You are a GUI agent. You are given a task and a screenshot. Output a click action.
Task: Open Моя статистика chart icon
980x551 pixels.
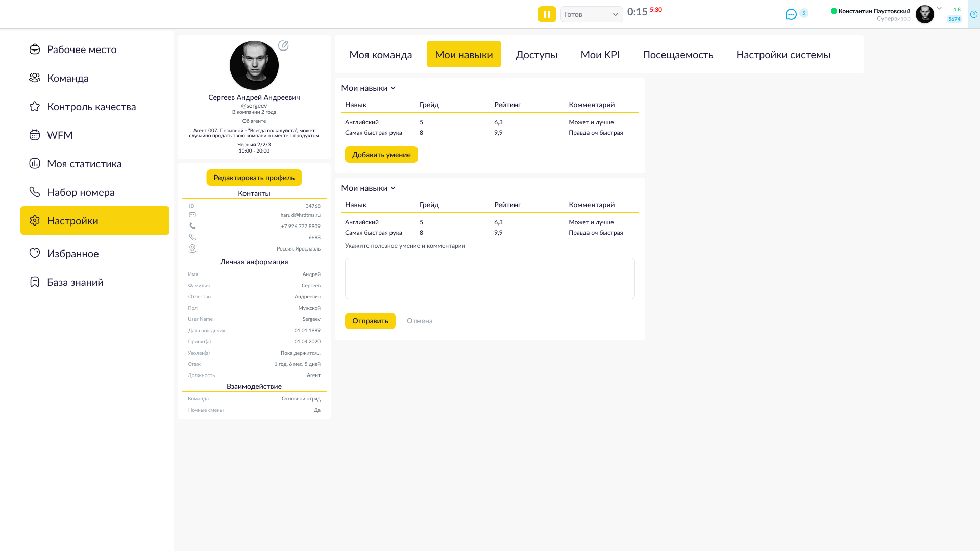click(35, 164)
